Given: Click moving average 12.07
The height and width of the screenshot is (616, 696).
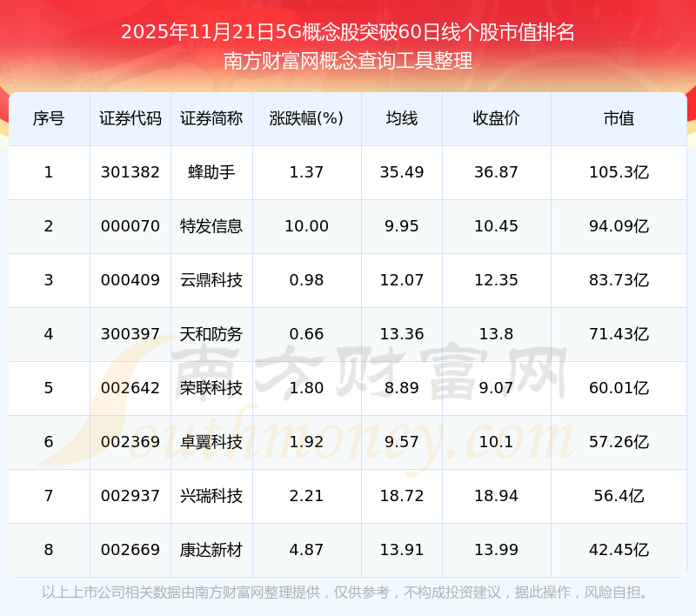Looking at the screenshot, I should coord(402,280).
